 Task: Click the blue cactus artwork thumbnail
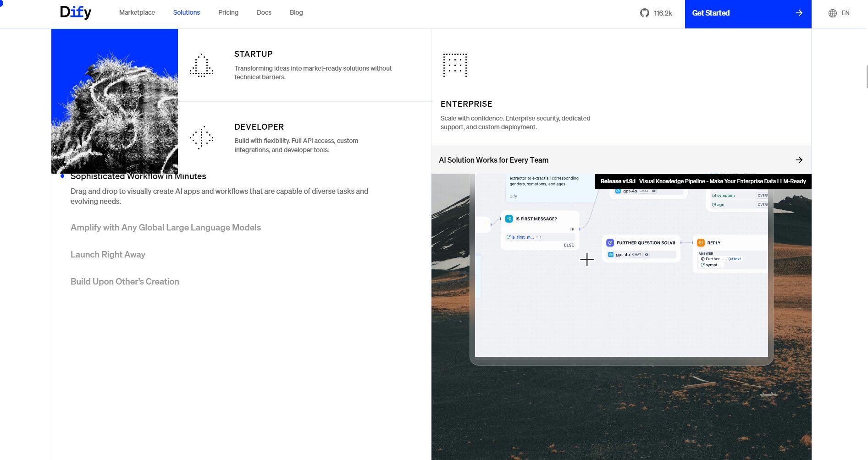(x=115, y=101)
